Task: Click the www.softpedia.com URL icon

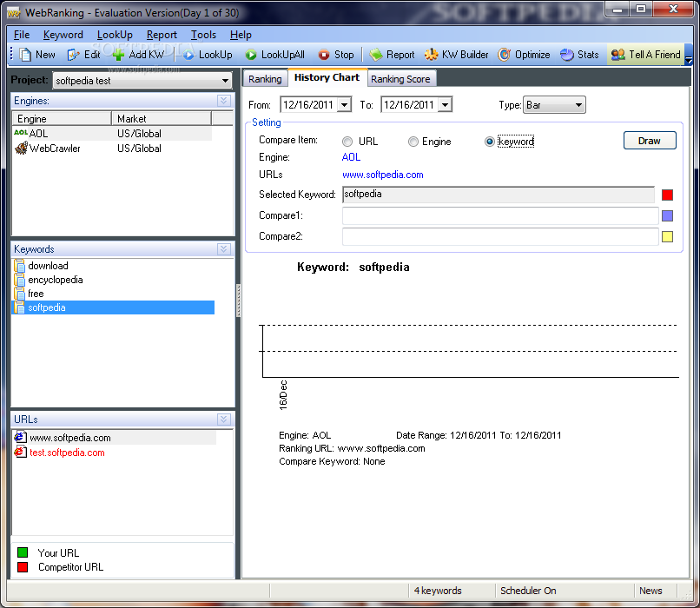Action: [20, 438]
